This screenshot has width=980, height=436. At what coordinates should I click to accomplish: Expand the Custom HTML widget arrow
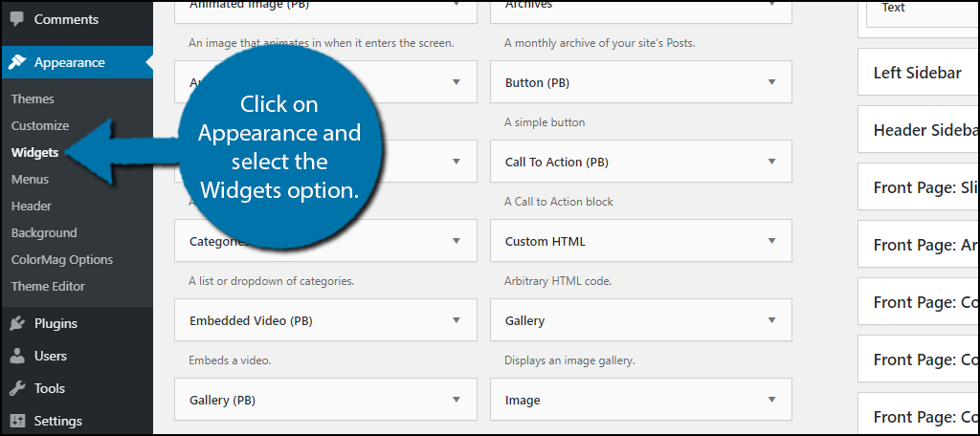[x=772, y=241]
